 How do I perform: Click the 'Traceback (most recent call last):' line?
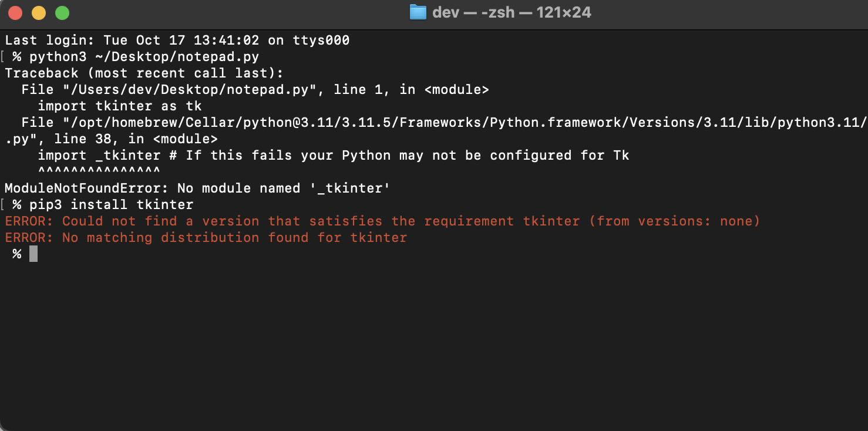tap(144, 73)
